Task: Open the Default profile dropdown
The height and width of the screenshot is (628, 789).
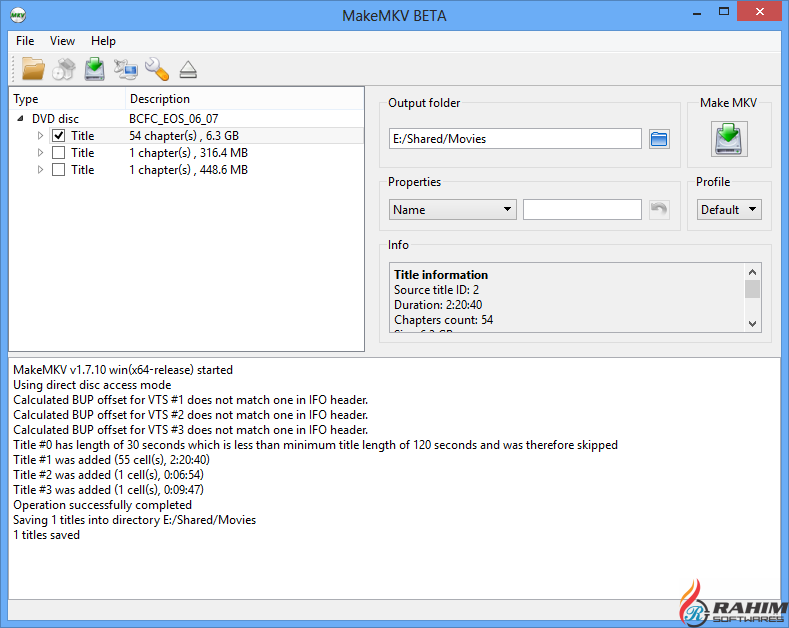Action: pyautogui.click(x=729, y=209)
